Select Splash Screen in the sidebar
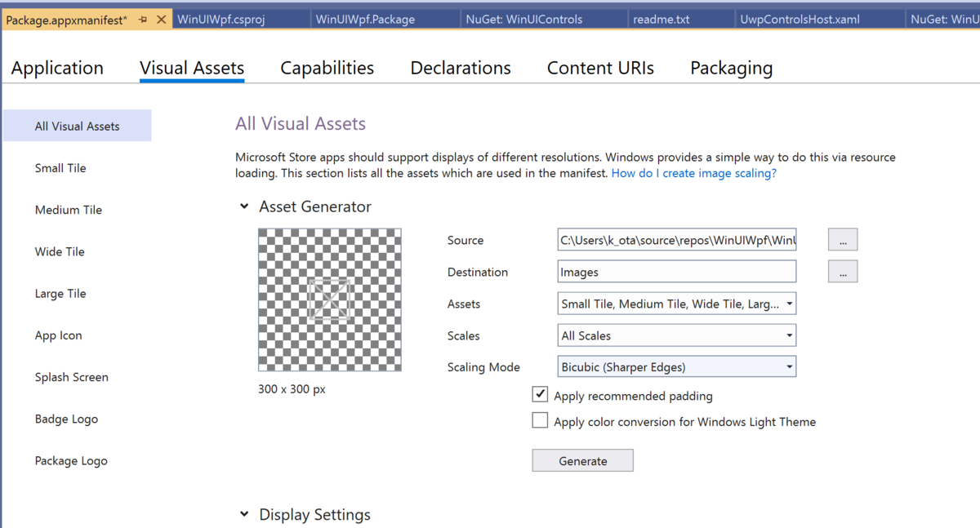 pos(72,377)
